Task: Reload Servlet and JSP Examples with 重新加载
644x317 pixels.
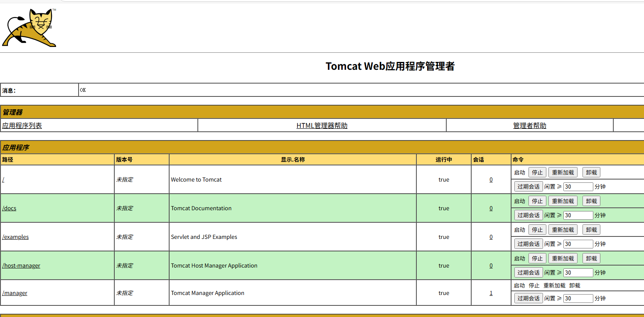Action: [563, 230]
